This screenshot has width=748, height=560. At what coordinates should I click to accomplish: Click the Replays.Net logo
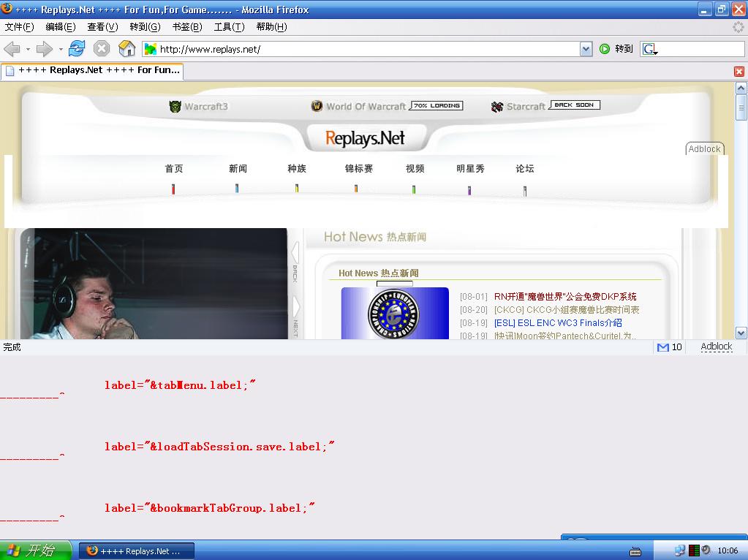pos(365,138)
